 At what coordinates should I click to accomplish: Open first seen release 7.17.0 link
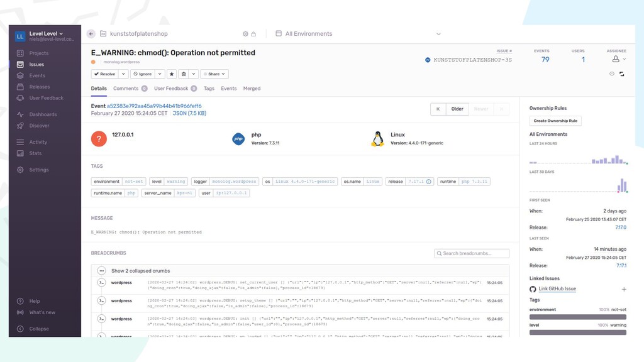tap(621, 228)
